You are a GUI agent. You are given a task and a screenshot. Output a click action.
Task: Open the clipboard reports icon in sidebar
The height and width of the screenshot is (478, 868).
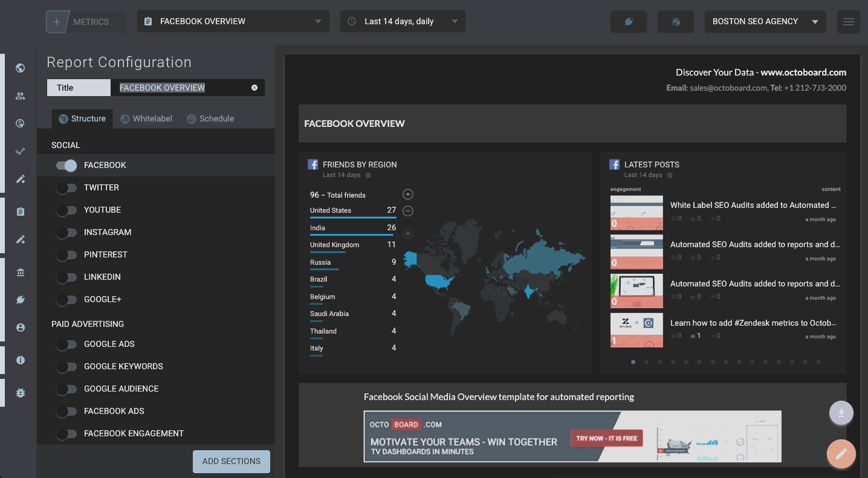21,212
